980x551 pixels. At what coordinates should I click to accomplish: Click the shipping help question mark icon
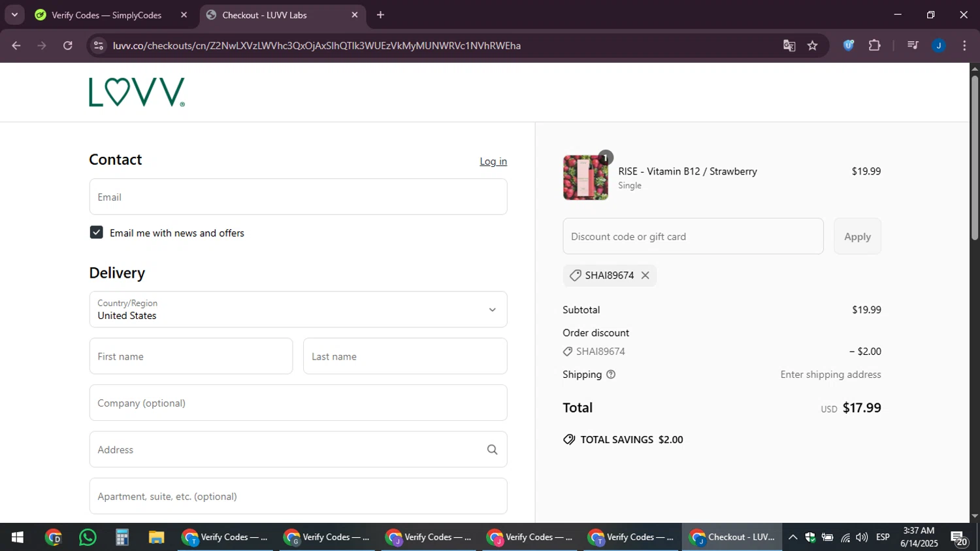point(611,375)
